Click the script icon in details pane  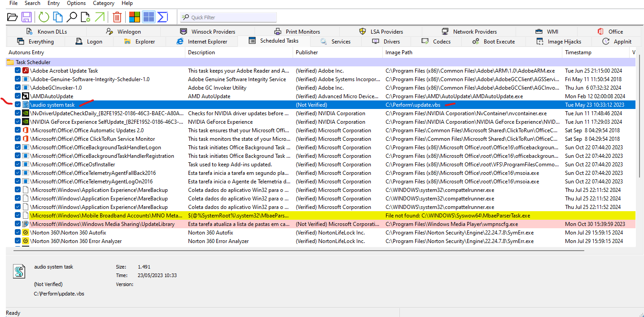click(x=19, y=271)
